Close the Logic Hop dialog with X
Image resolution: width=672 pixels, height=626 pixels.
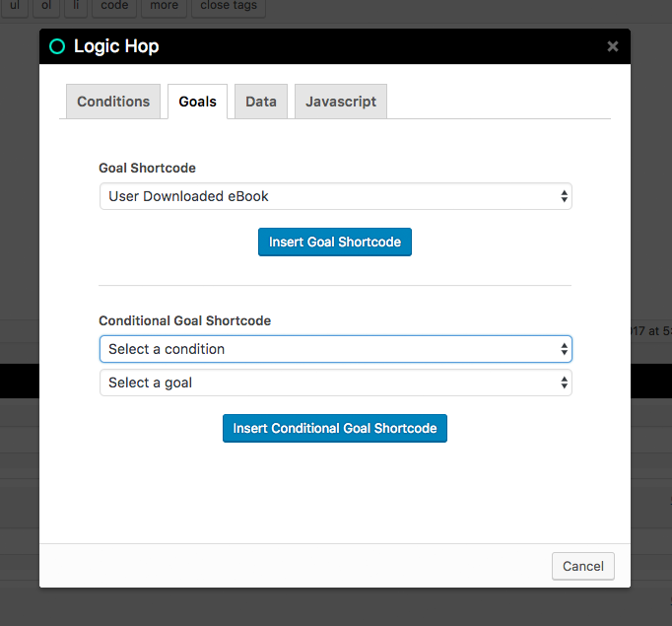tap(613, 46)
